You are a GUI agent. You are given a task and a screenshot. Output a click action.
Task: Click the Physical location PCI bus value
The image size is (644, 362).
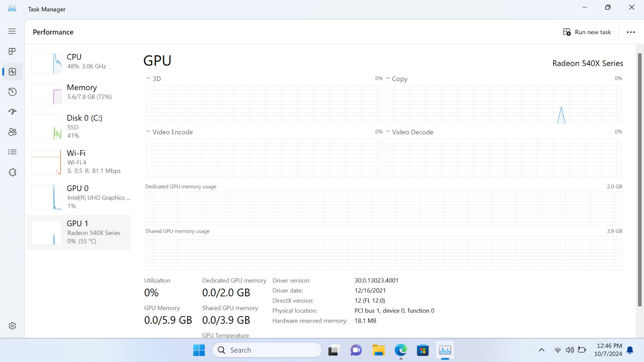coord(394,311)
